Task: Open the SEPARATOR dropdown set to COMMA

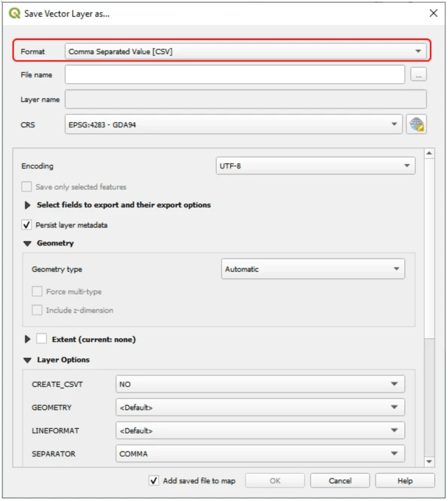Action: pos(260,453)
